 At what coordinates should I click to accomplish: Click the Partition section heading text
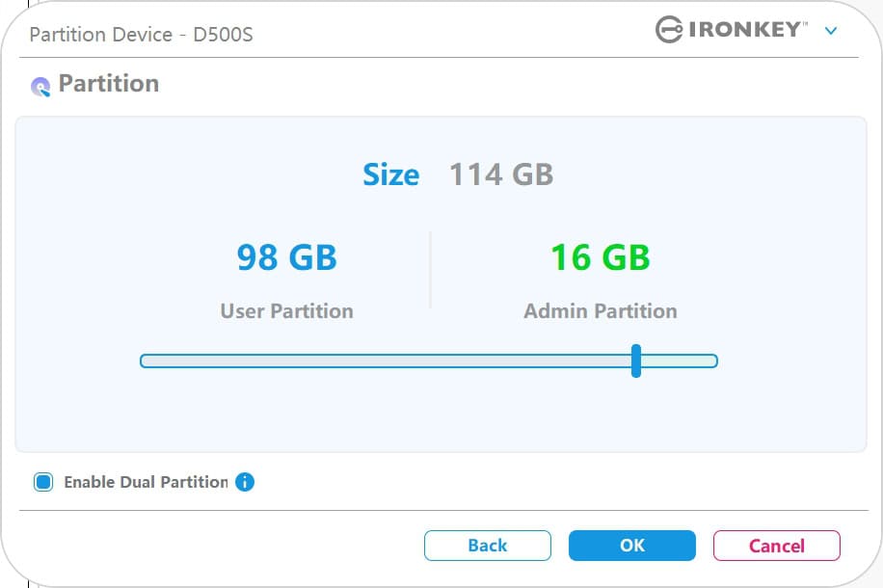click(x=108, y=84)
